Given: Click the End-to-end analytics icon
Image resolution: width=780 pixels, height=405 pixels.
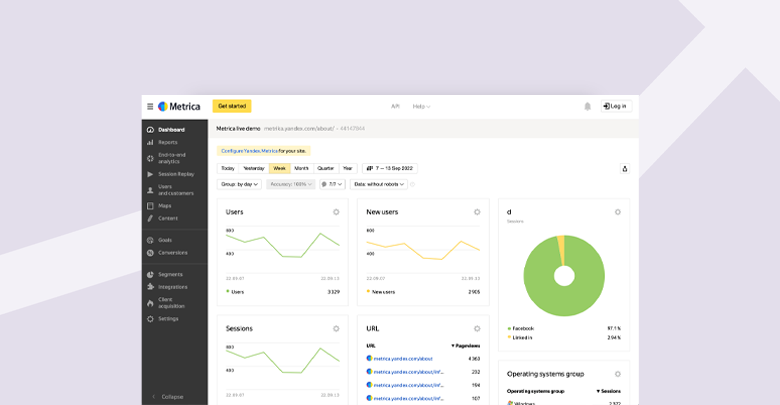Looking at the screenshot, I should 150,158.
